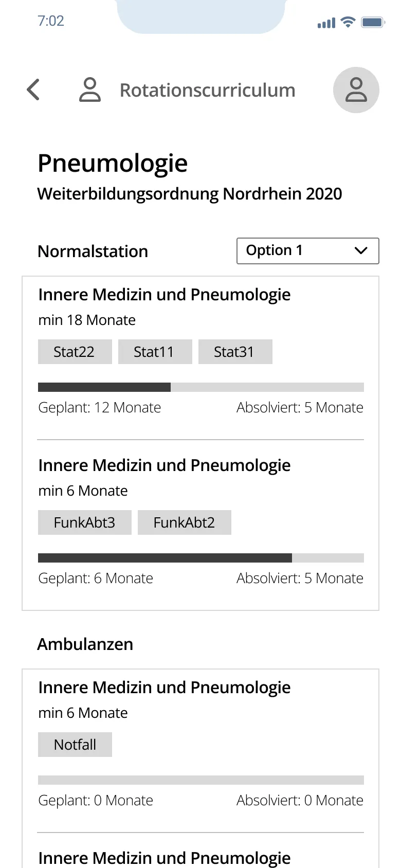Open the round profile avatar button
401x868 pixels.
click(x=356, y=90)
